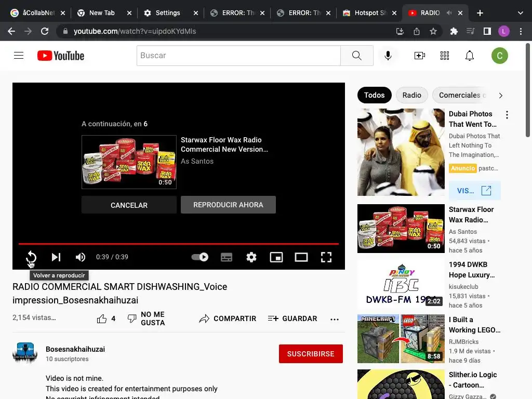Viewport: 532px width, 399px height.
Task: Open I Built a Working LEGO video
Action: coord(401,339)
